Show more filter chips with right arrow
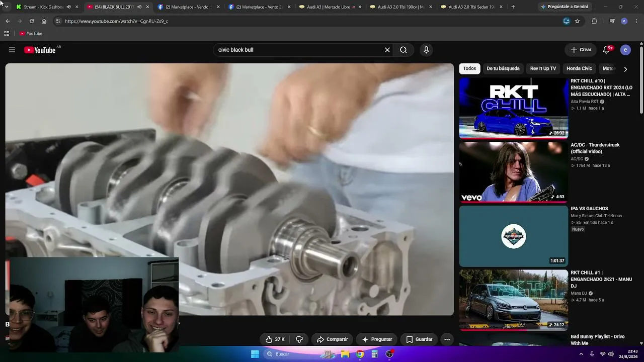The height and width of the screenshot is (362, 644). pos(625,69)
